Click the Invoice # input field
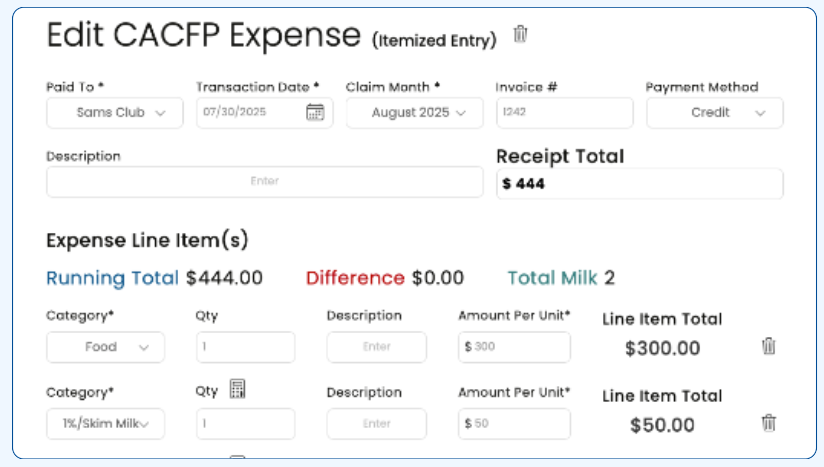The height and width of the screenshot is (467, 824). (564, 112)
